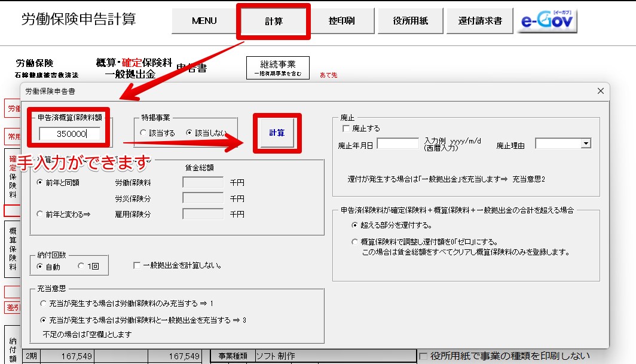
Task: Click the 雇用保険分 wage total field
Action: [x=203, y=214]
